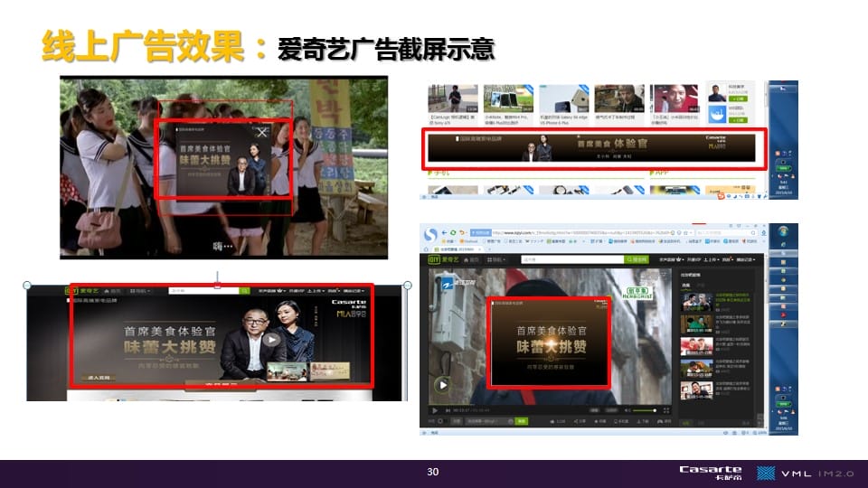This screenshot has height=488, width=868.
Task: Click the thumbs-up like icon below player
Action: pos(552,422)
